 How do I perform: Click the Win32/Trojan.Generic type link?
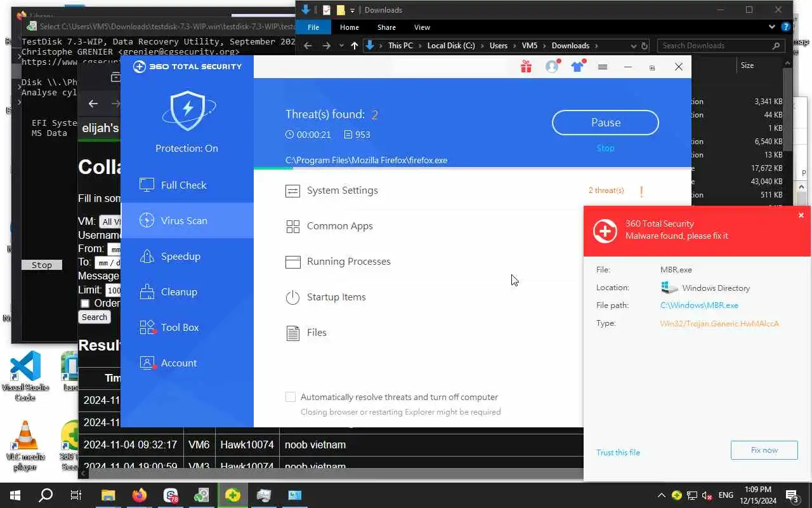[719, 323]
